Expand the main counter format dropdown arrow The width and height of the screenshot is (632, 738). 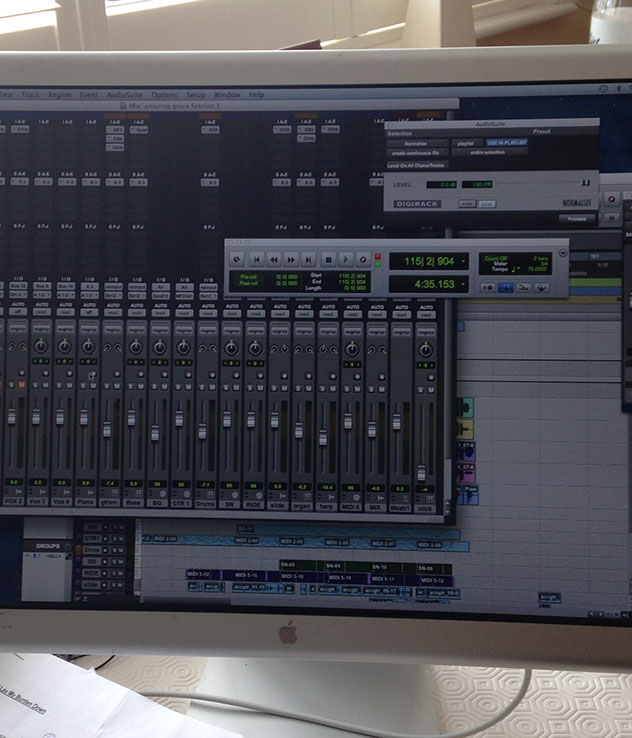(x=463, y=262)
